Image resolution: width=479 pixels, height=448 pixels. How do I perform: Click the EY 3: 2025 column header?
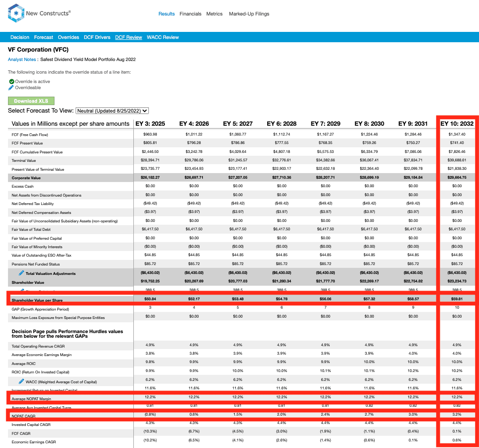pos(150,123)
